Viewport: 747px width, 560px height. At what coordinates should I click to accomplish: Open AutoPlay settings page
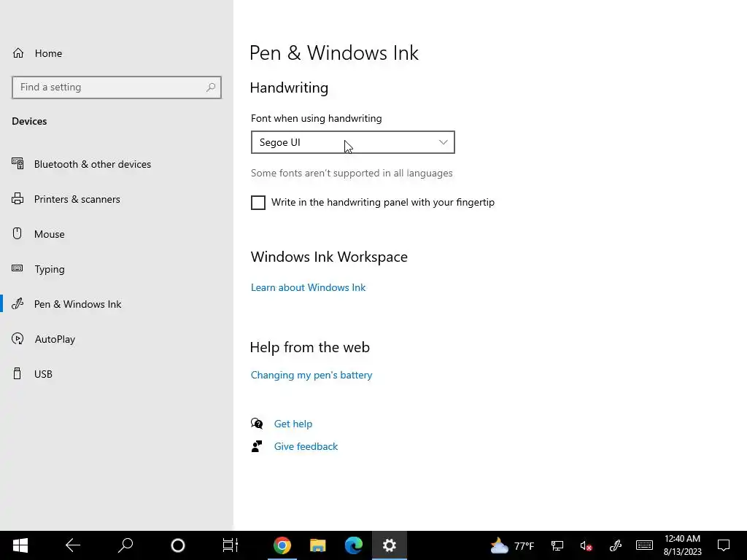(55, 339)
